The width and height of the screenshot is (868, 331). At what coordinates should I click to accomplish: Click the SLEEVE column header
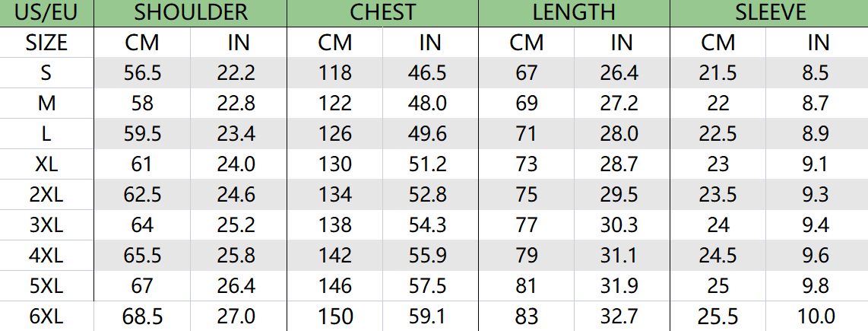[769, 13]
